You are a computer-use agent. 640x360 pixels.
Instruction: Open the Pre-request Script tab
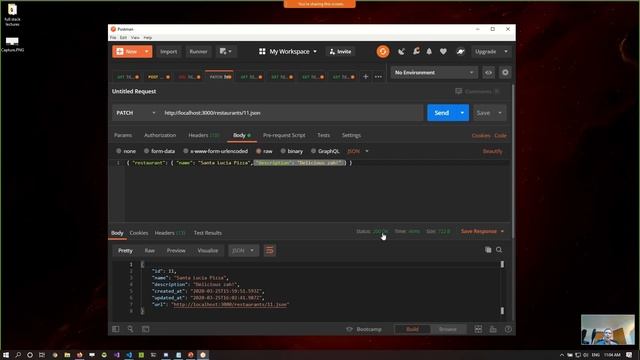click(x=284, y=135)
